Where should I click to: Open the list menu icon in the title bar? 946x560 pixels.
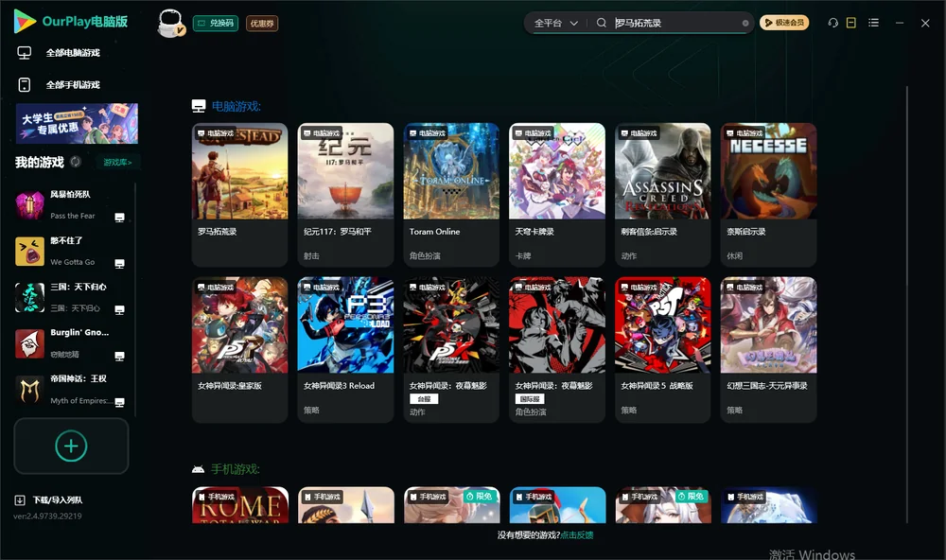coord(873,23)
